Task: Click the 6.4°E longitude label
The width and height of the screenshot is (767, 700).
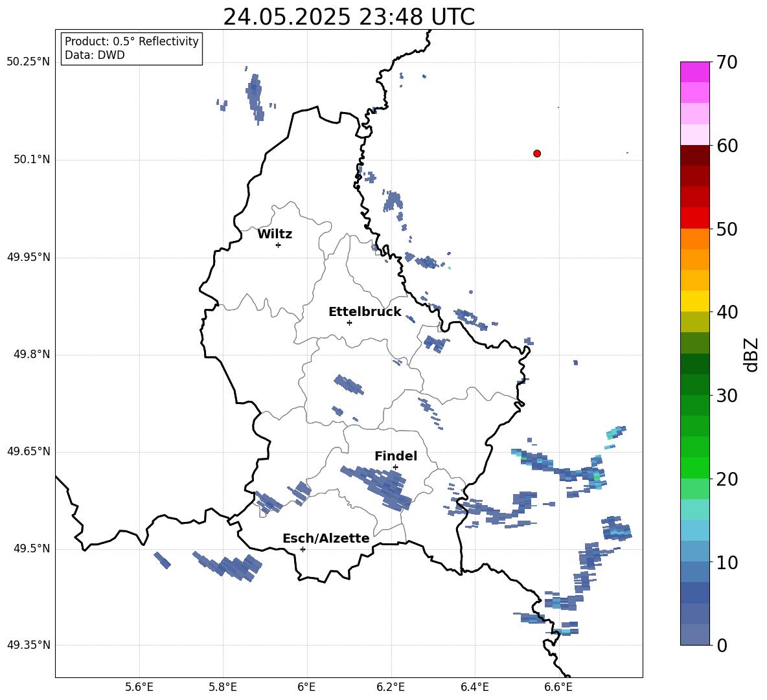Action: point(474,687)
